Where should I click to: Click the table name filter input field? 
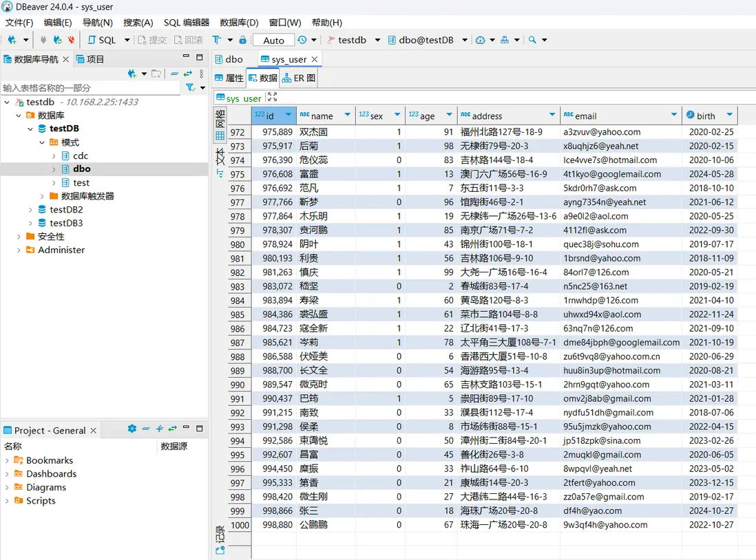pyautogui.click(x=90, y=88)
